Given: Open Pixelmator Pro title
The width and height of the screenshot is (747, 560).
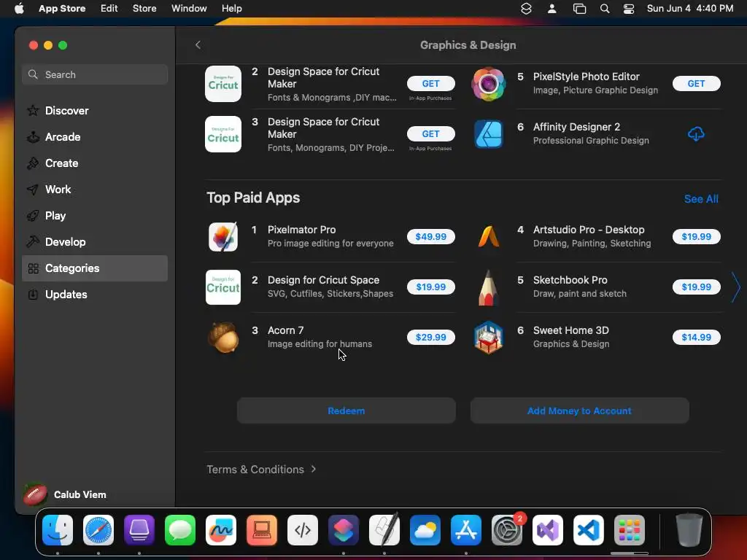Looking at the screenshot, I should (x=301, y=230).
